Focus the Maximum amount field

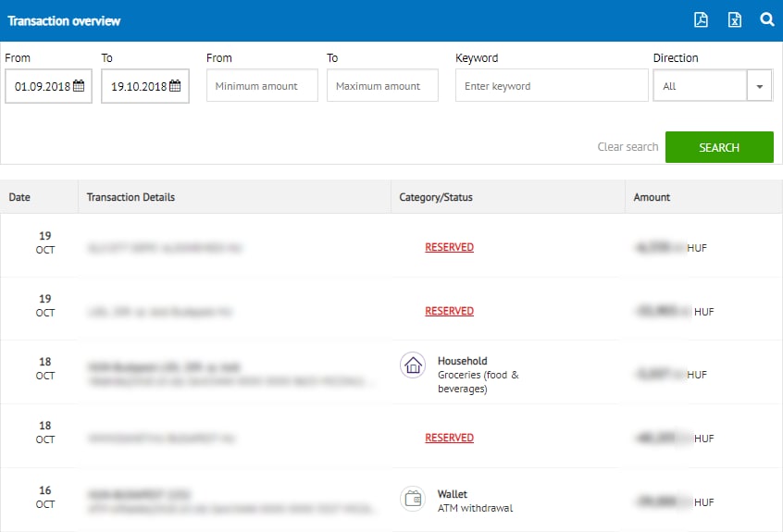(x=382, y=86)
